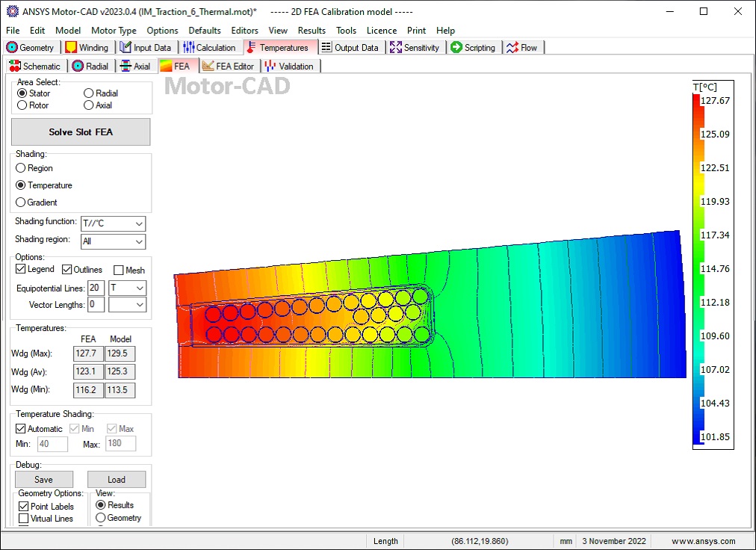The height and width of the screenshot is (550, 756).
Task: Click the Axial sub-tab icon
Action: 126,66
